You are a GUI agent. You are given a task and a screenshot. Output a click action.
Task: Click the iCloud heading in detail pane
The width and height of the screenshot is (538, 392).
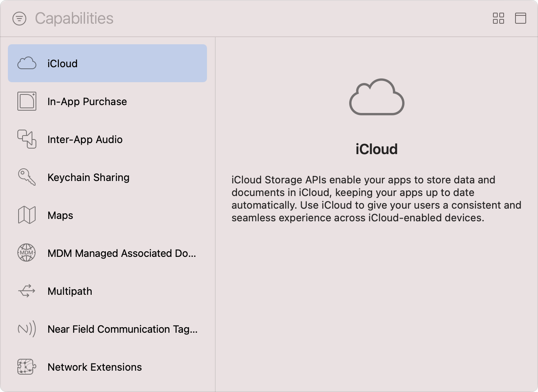coord(376,149)
